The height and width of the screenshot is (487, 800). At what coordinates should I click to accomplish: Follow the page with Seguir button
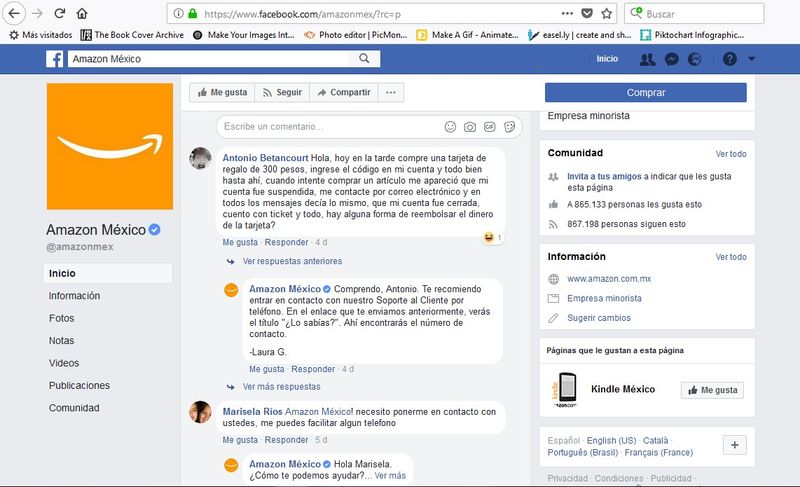[x=282, y=93]
